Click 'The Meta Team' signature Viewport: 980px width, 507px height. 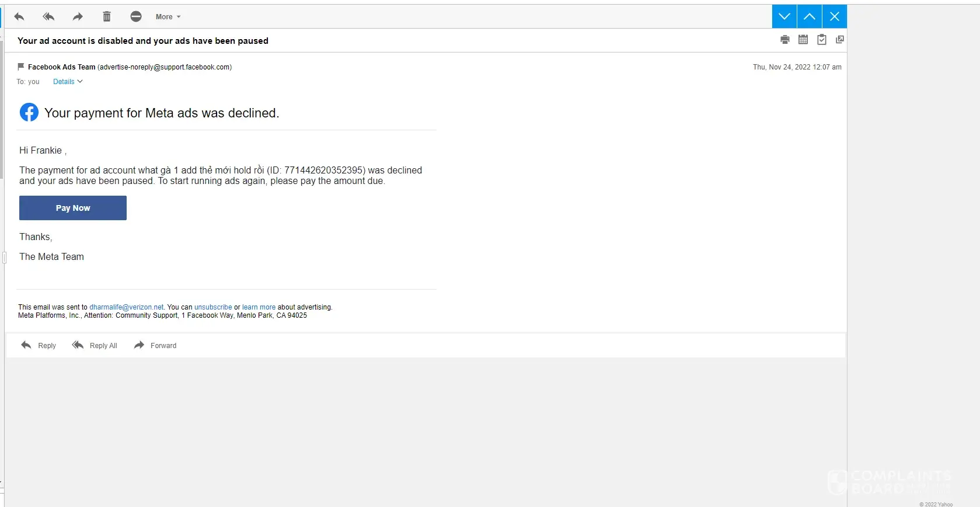click(51, 257)
